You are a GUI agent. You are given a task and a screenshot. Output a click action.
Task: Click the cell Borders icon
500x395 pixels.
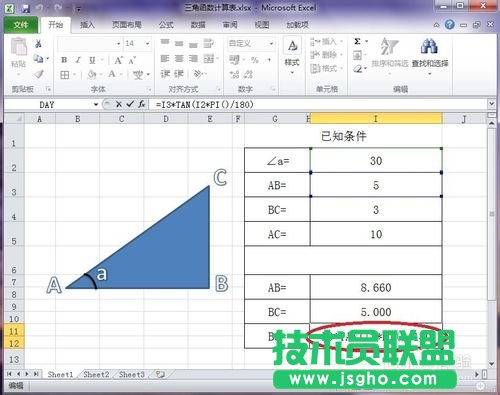point(65,75)
